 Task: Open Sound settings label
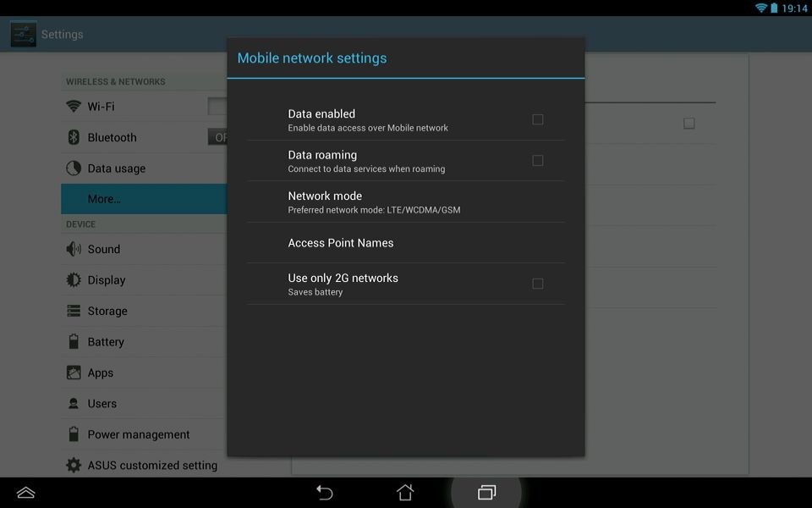tap(103, 249)
